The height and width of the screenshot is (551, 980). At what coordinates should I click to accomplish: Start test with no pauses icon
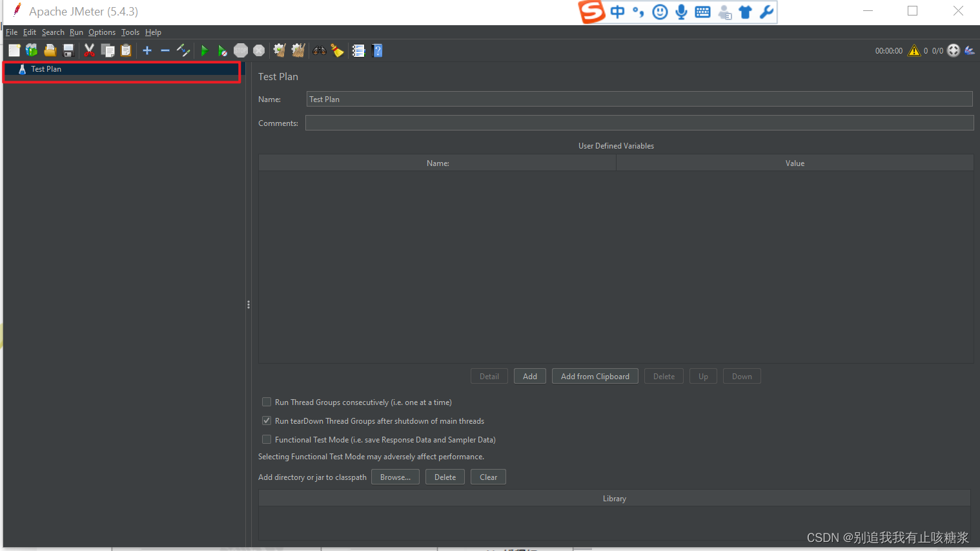pos(222,50)
